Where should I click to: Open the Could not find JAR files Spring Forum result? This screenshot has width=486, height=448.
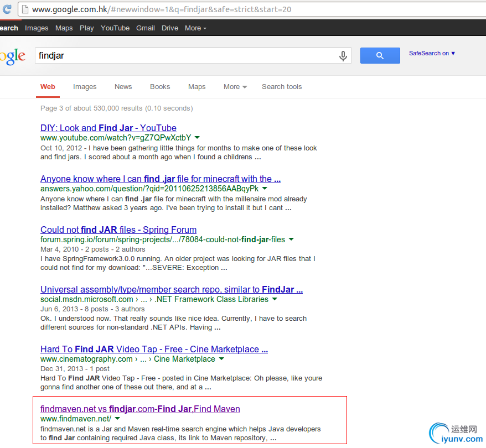(x=118, y=230)
